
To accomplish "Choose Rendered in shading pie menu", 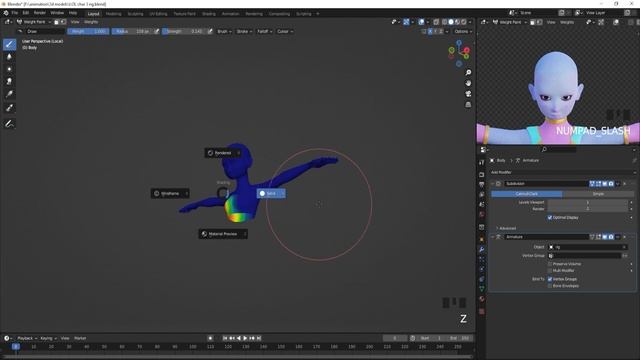I will point(223,153).
